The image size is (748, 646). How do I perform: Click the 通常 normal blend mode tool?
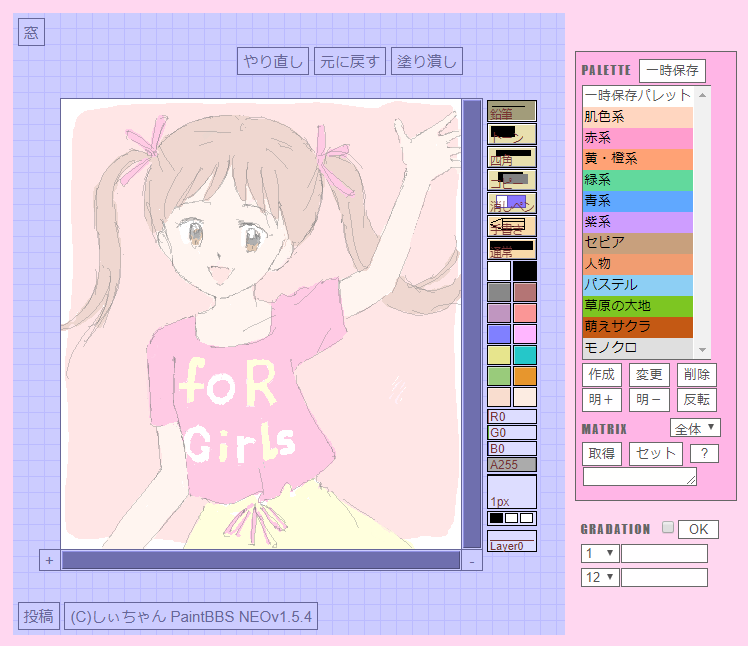pyautogui.click(x=512, y=249)
